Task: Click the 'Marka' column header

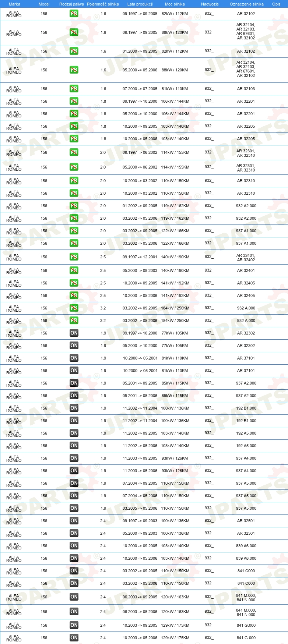Action: [x=14, y=4]
